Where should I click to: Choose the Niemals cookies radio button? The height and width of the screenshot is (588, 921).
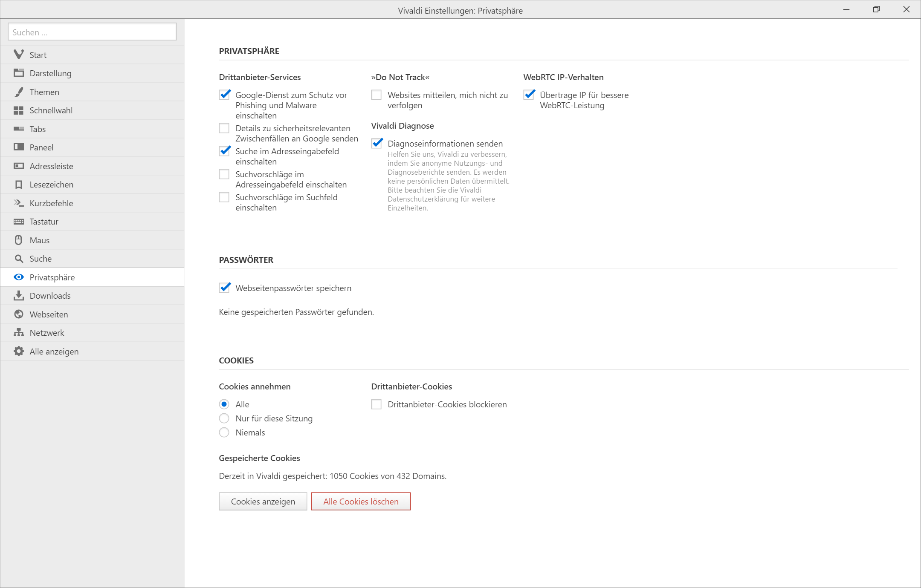pos(224,432)
